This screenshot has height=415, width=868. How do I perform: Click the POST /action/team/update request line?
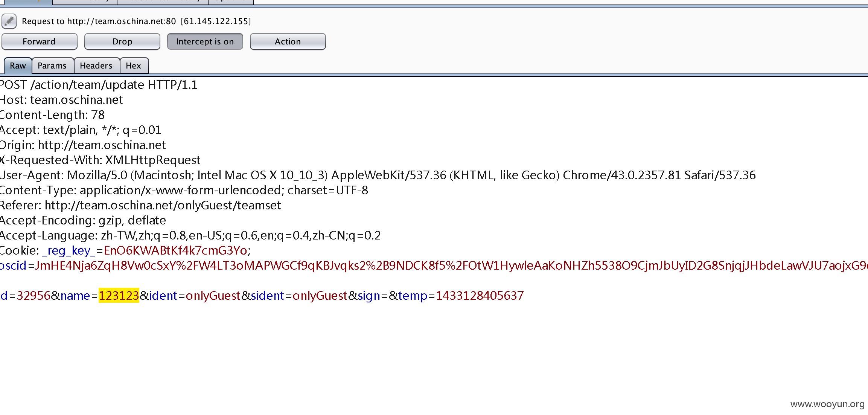[99, 85]
